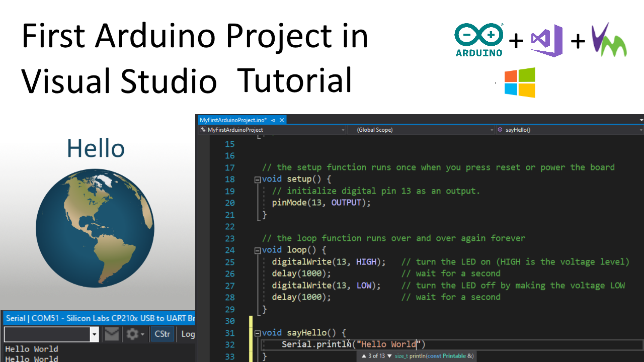Open the (Global Scope) dropdown
The image size is (644, 362).
[x=491, y=129]
